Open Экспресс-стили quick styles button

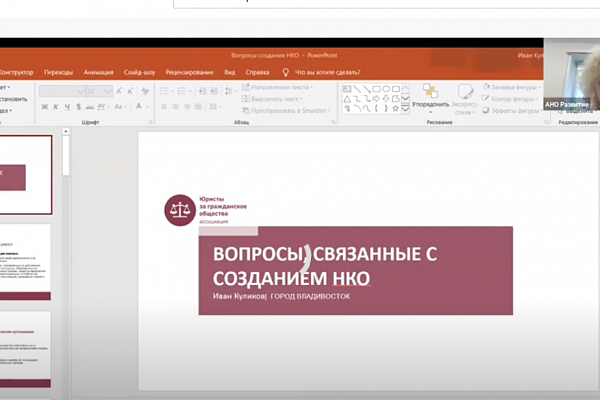point(465,100)
